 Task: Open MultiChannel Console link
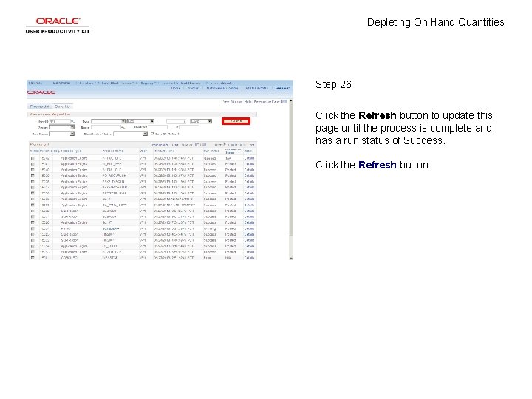tap(222, 88)
